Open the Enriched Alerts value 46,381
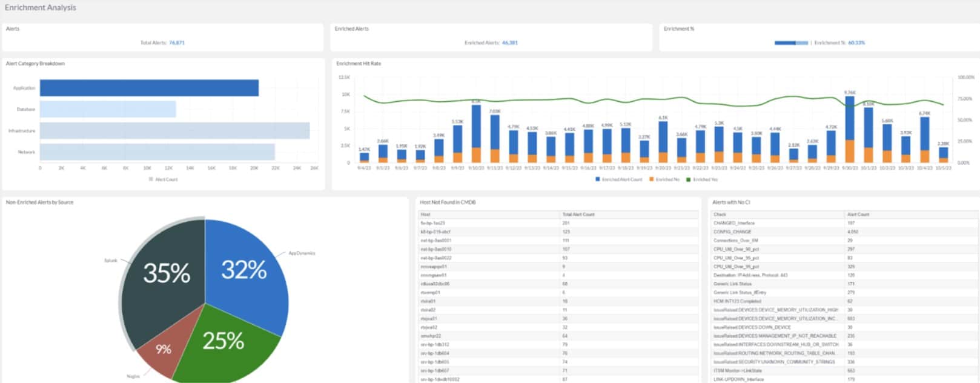980x383 pixels. tap(509, 43)
